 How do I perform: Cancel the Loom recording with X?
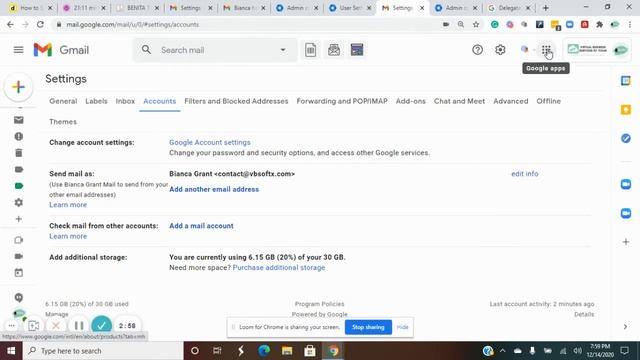coord(56,326)
